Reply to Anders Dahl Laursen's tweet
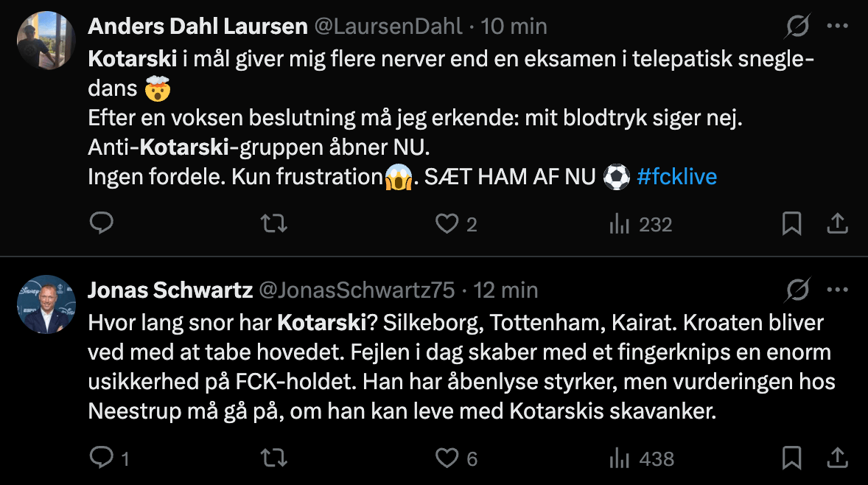The width and height of the screenshot is (868, 485). [x=101, y=223]
